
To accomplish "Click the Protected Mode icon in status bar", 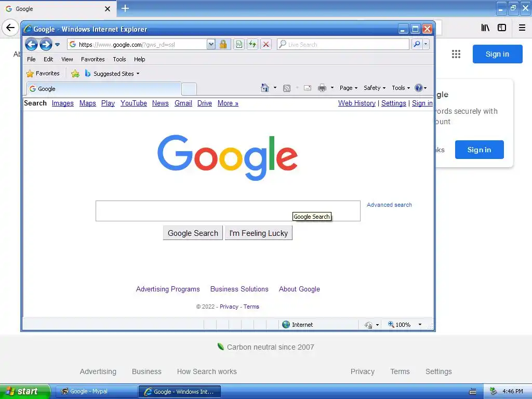I will [x=368, y=325].
